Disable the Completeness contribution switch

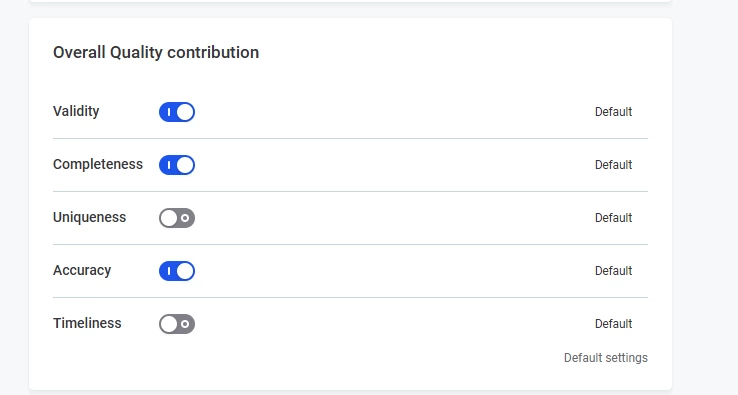(176, 165)
